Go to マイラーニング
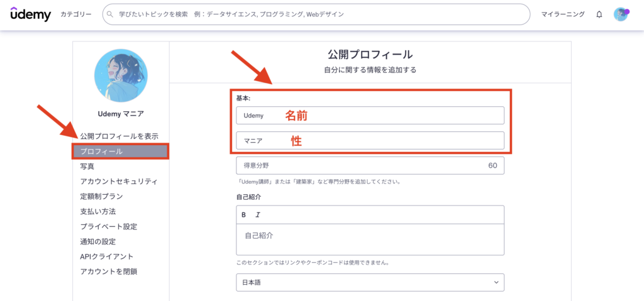644x301 pixels. click(563, 14)
